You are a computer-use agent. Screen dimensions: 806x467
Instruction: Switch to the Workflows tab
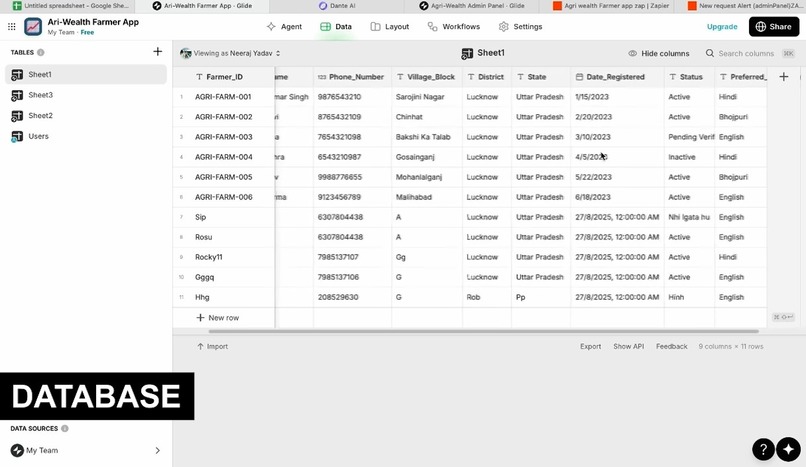coord(453,27)
